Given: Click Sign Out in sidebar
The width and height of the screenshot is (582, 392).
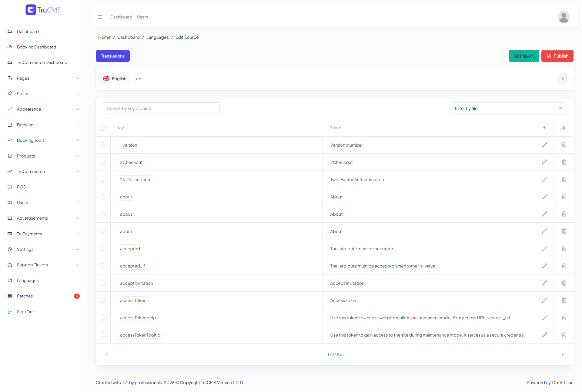Looking at the screenshot, I should 25,312.
